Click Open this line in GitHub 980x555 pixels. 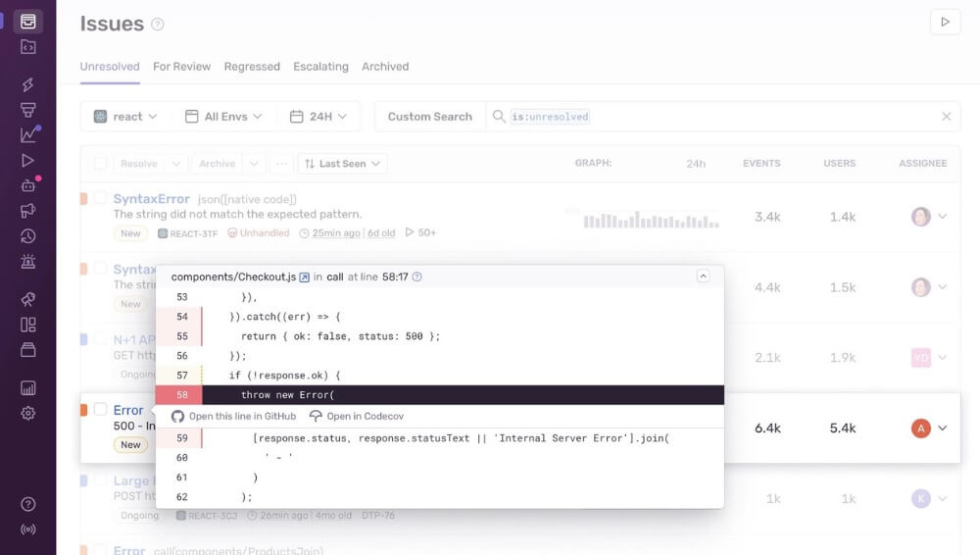coord(234,416)
